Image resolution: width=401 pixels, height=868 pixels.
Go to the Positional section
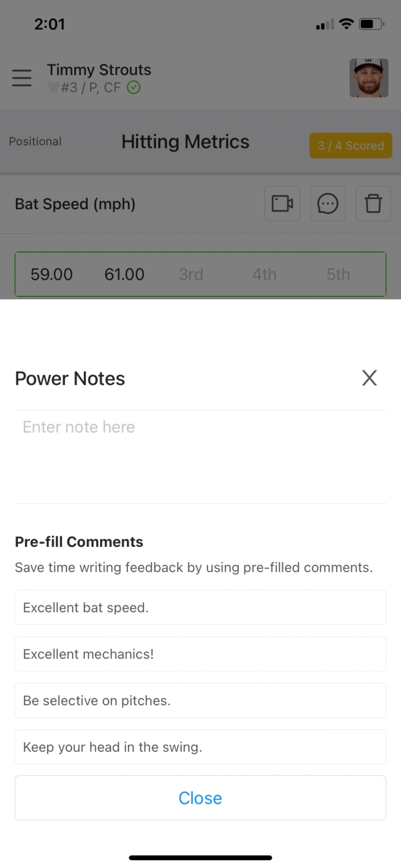point(35,141)
